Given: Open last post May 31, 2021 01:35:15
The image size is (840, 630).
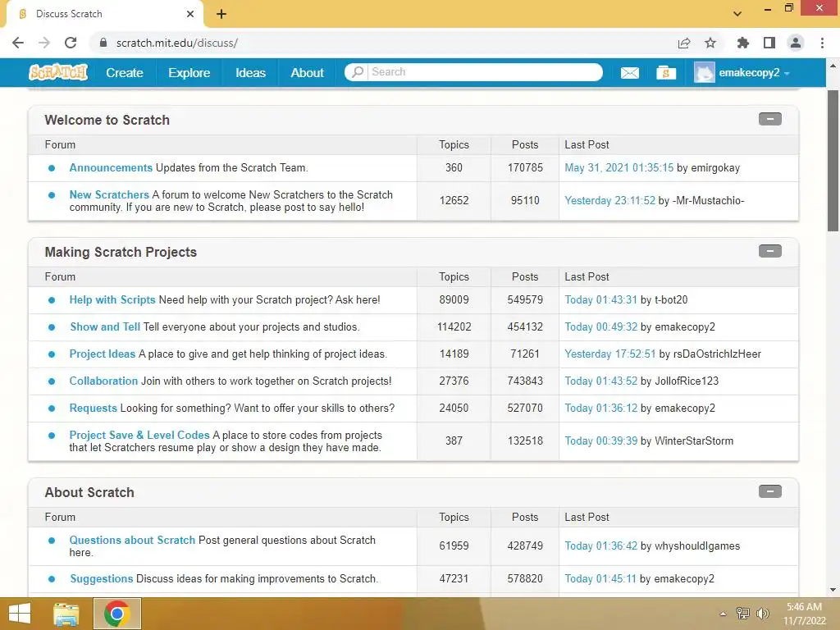Looking at the screenshot, I should (619, 167).
